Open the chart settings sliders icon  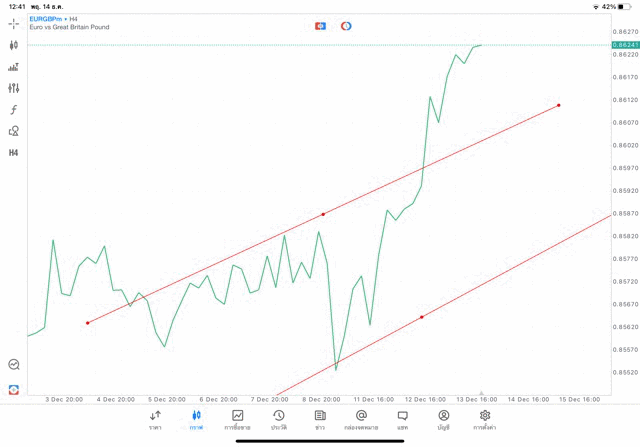click(x=14, y=89)
